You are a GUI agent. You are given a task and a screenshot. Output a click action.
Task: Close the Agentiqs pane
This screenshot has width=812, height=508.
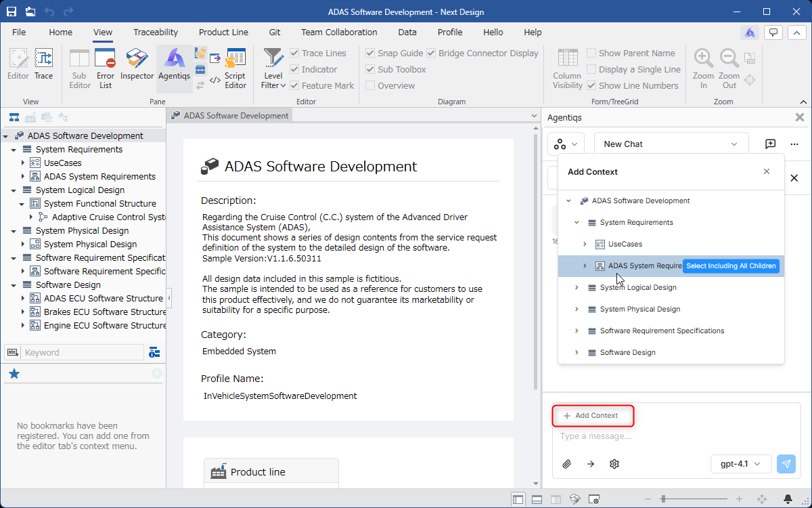800,117
